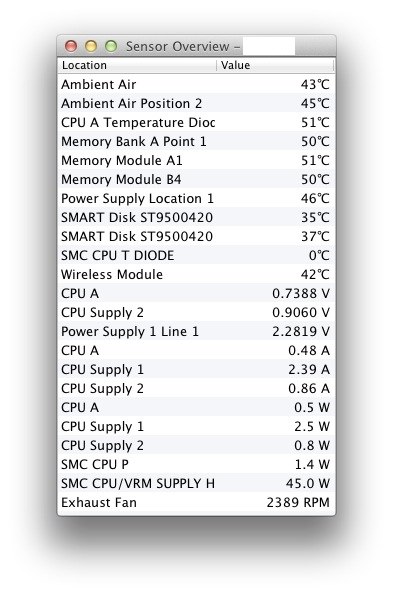
Task: Select the SMC CPU T DIODE row
Action: [x=196, y=255]
